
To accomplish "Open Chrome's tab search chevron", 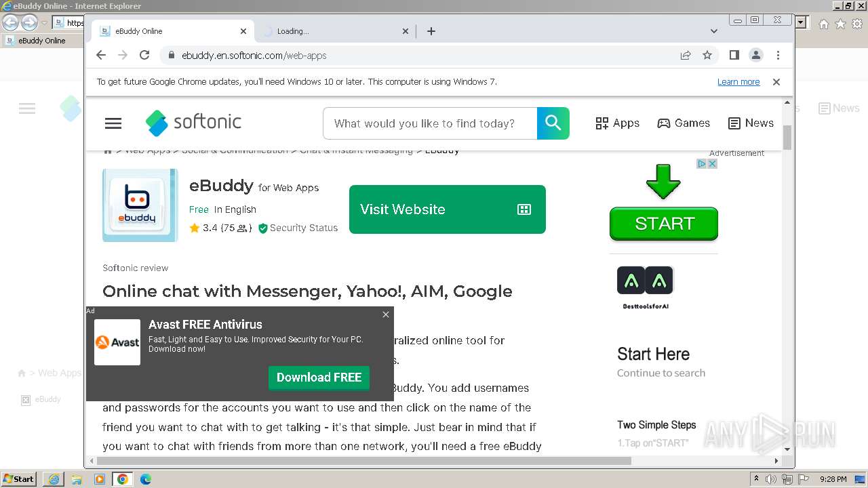I will tap(714, 31).
